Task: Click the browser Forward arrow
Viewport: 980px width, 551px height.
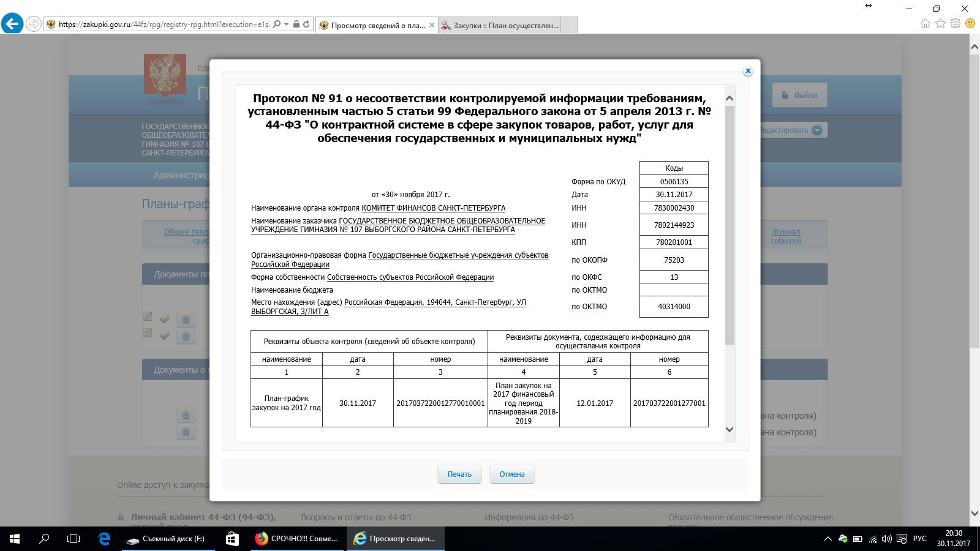Action: point(34,24)
